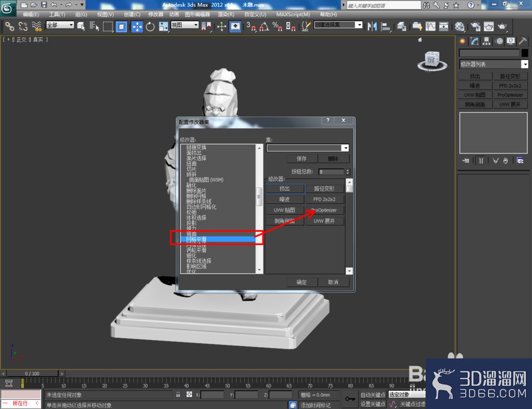Open the Layer Manager

pos(402,26)
